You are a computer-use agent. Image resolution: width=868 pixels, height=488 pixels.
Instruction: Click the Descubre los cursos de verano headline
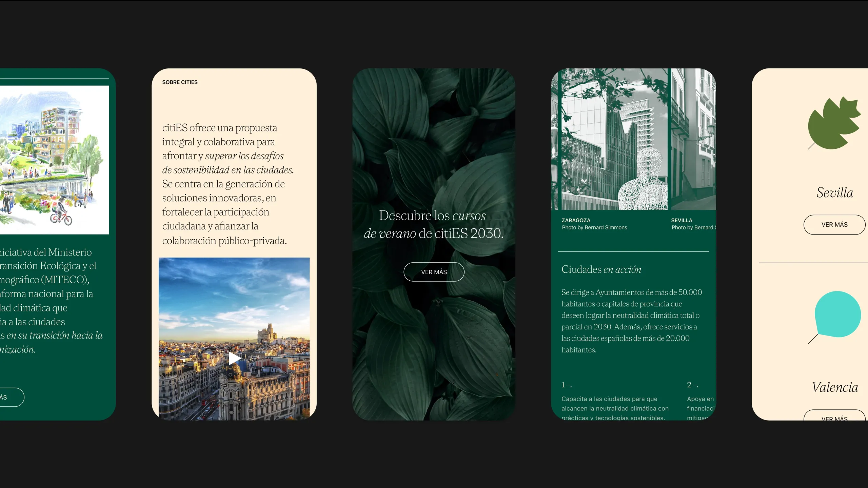coord(434,224)
